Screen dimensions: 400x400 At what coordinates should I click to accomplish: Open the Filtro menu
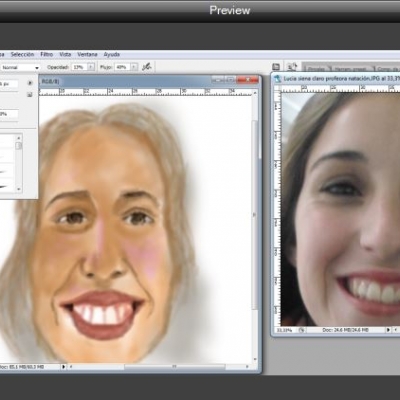(47, 54)
